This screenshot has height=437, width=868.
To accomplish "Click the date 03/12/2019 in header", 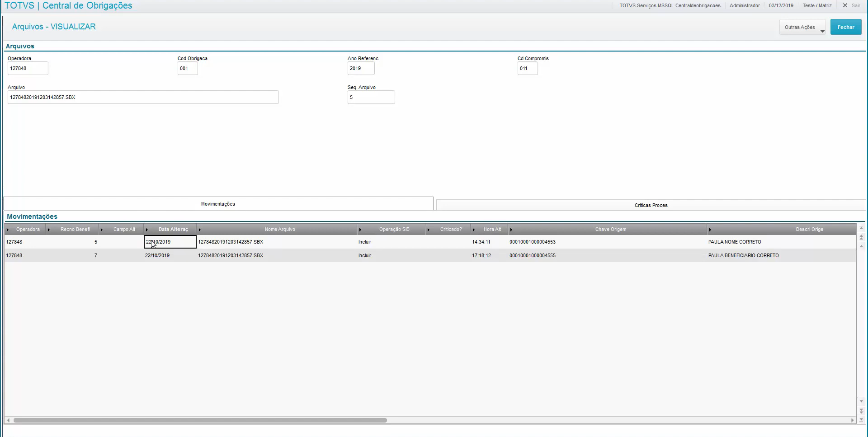I will point(781,5).
